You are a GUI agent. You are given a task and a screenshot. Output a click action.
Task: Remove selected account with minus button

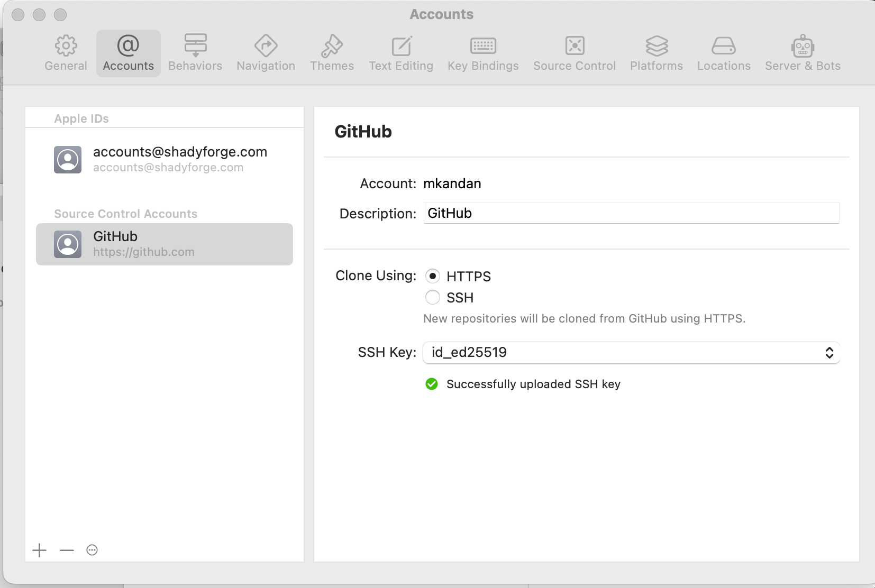[67, 550]
